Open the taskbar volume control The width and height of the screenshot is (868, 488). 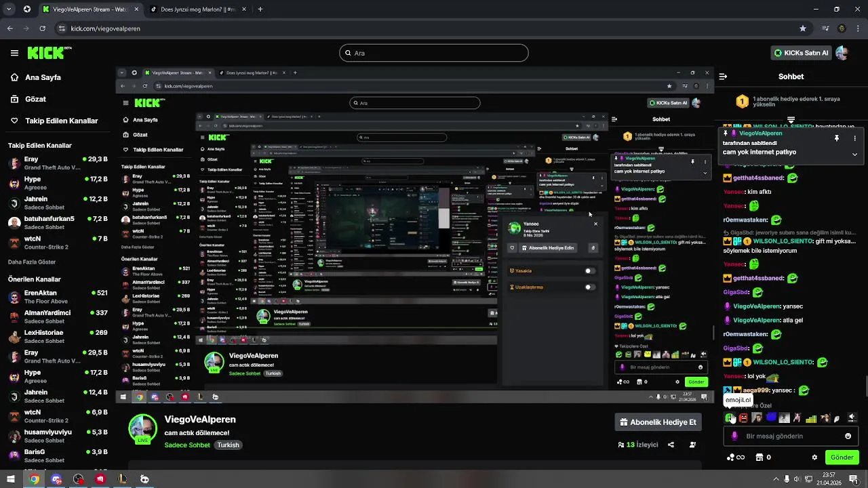coord(797,479)
